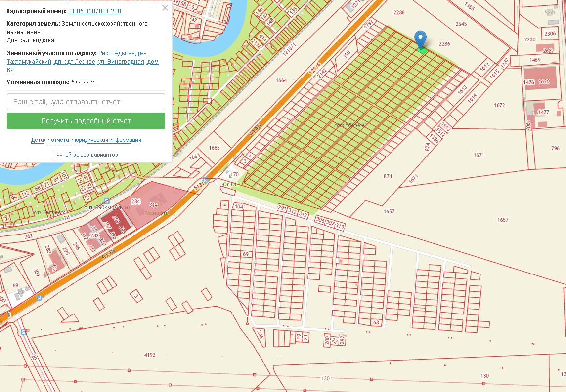
Task: Expand Ручной выбор вариантов options
Action: [x=86, y=155]
